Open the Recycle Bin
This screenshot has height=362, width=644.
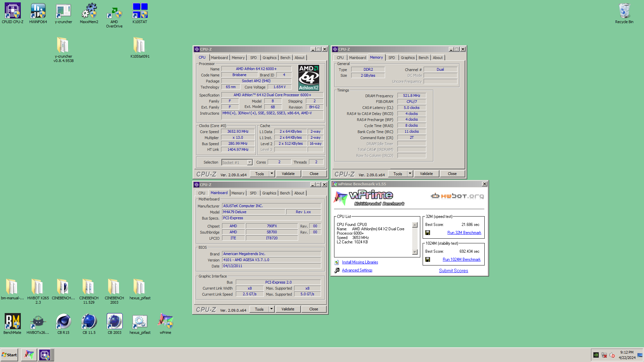624,13
